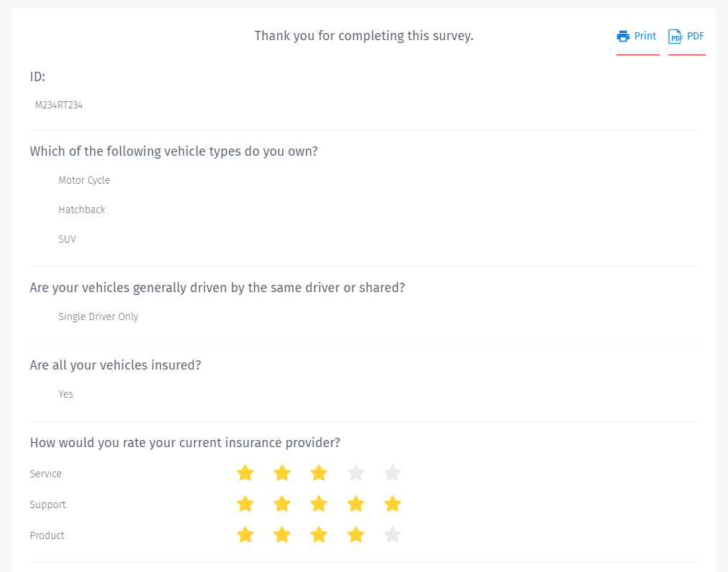This screenshot has height=572, width=728.
Task: Rate Service five stars
Action: (x=392, y=473)
